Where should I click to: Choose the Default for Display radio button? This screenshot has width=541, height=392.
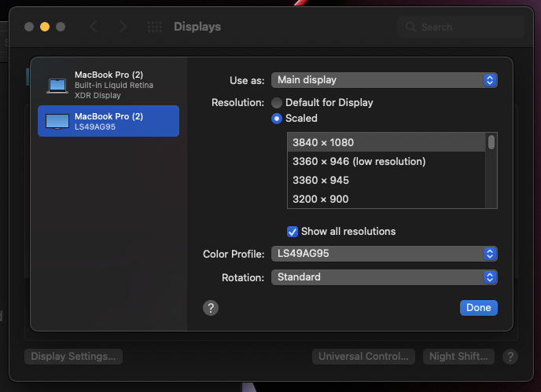pos(277,103)
